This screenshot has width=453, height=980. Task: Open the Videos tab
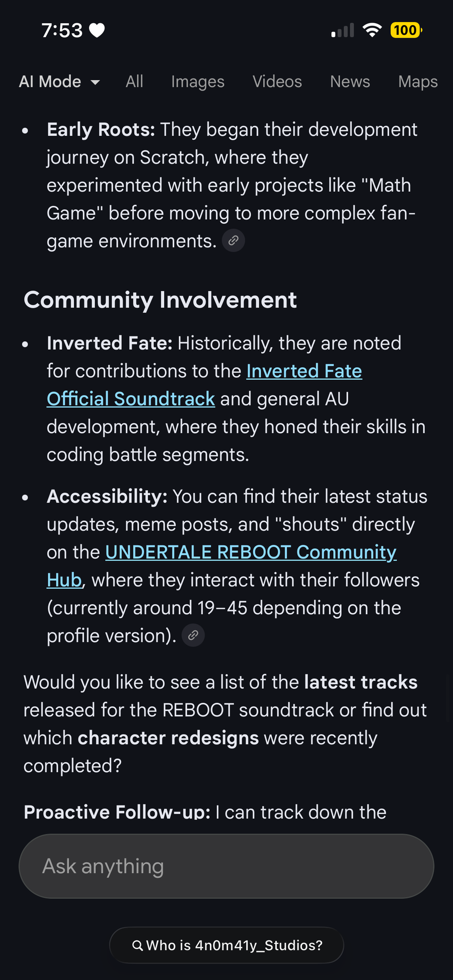click(x=277, y=81)
